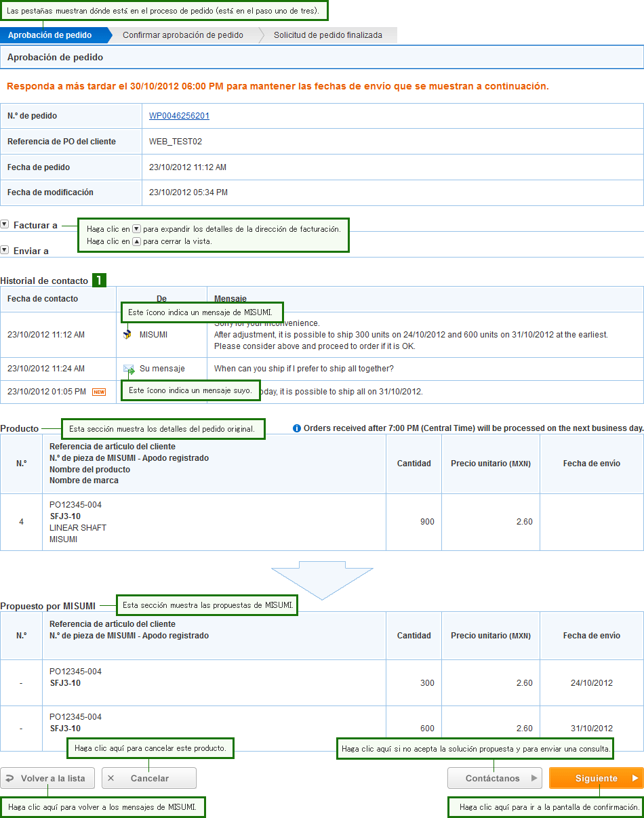Click row number 4 in Producto table
The width and height of the screenshot is (644, 818).
coord(21,522)
